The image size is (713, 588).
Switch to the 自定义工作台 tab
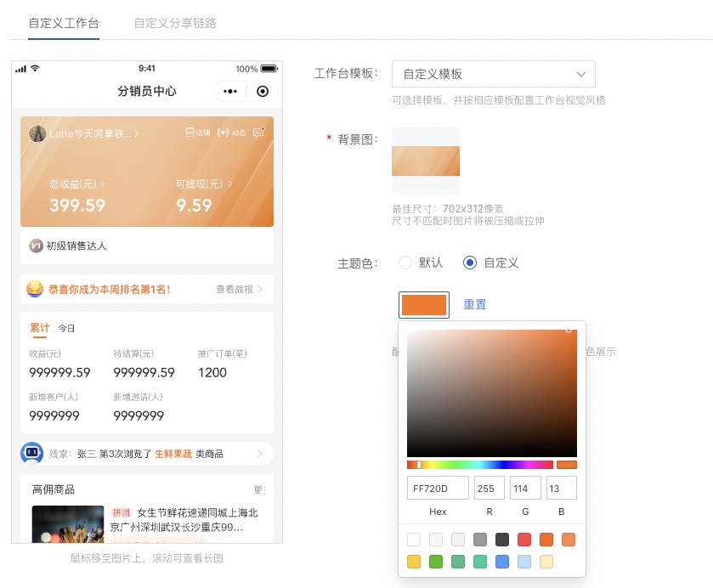[64, 23]
